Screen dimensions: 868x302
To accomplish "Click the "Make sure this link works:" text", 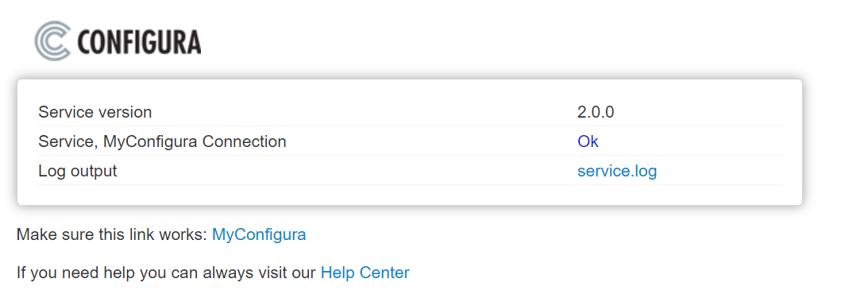I will (x=112, y=234).
